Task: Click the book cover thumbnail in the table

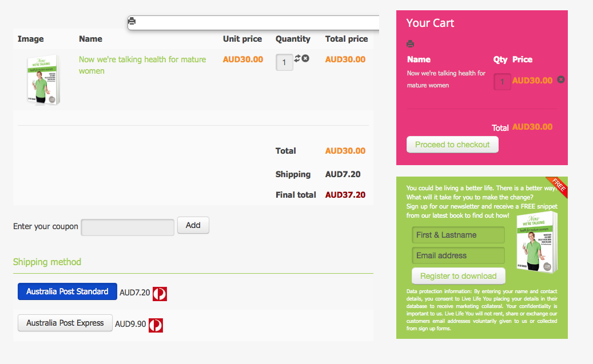Action: click(43, 81)
